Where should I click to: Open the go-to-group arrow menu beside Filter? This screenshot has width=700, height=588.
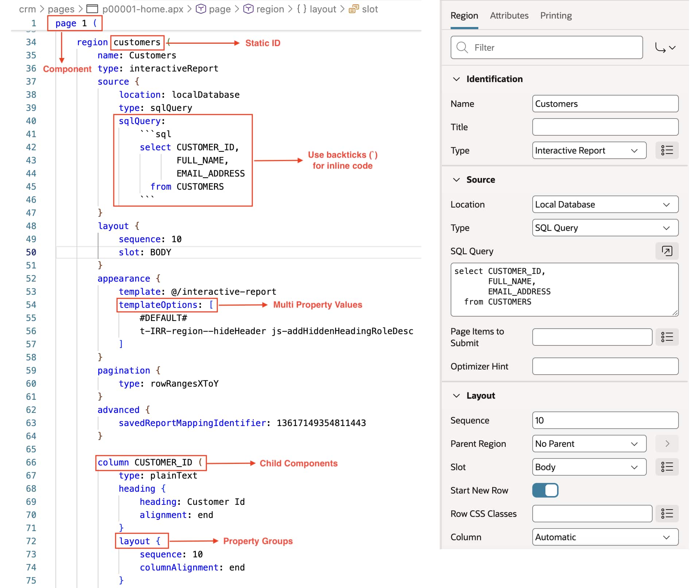point(665,47)
